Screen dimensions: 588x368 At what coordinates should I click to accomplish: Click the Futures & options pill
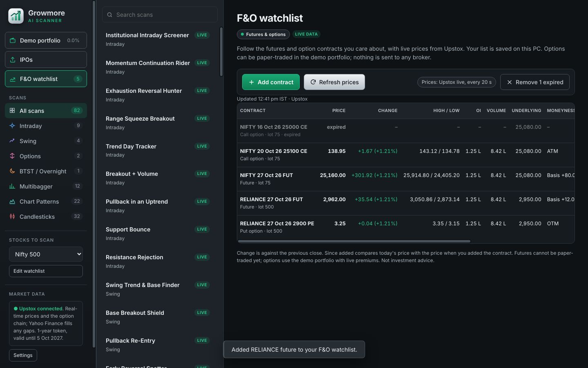coord(263,34)
